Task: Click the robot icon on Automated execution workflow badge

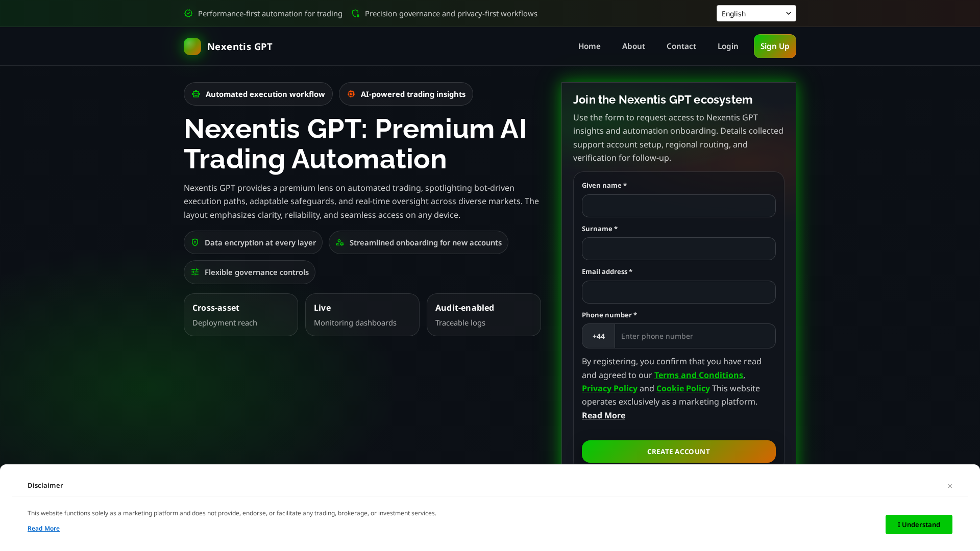Action: click(x=195, y=94)
